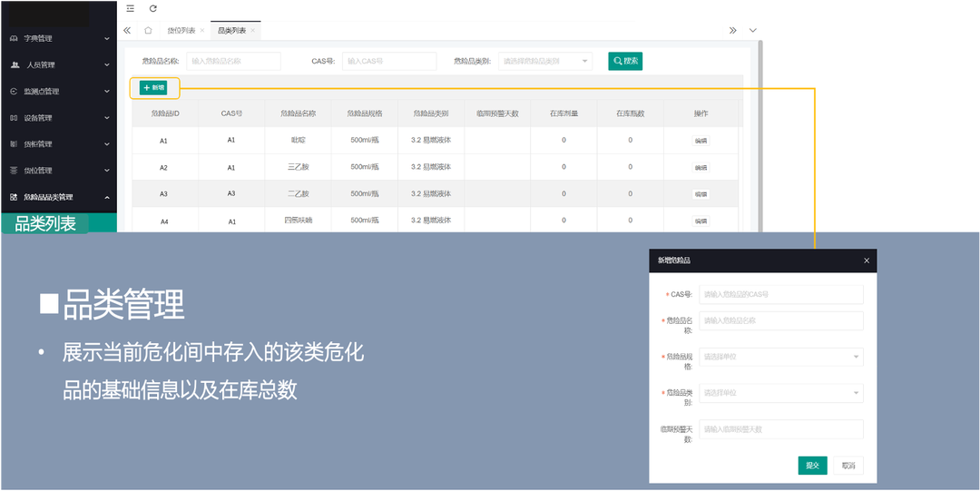Open the 危险品规格 dropdown in dialog
The width and height of the screenshot is (980, 491).
(781, 357)
